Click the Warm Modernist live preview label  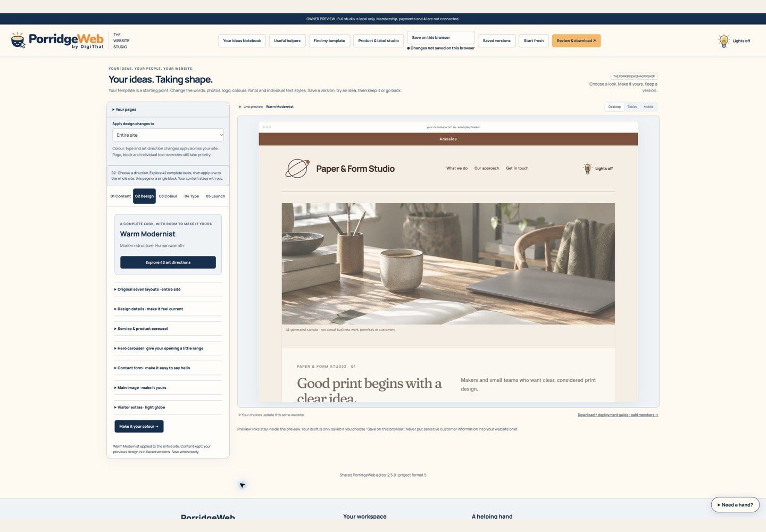pyautogui.click(x=280, y=107)
